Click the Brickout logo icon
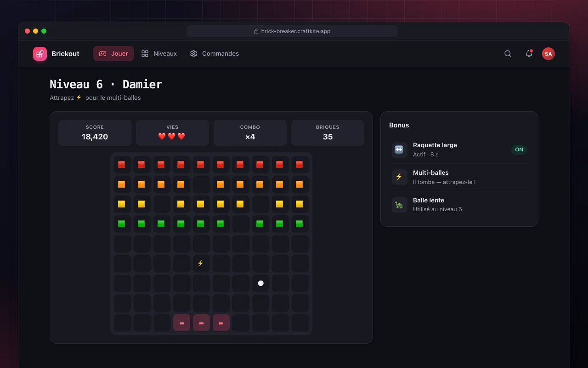588x368 pixels. tap(40, 54)
